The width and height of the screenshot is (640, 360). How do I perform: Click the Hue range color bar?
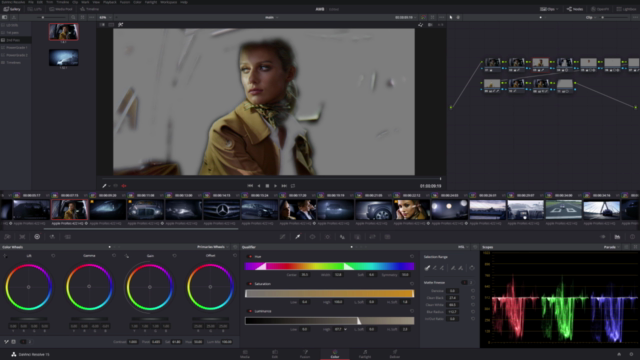pos(329,266)
